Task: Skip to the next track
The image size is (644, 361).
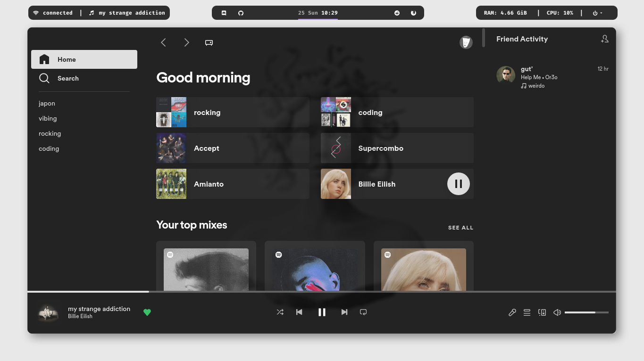Action: tap(344, 312)
